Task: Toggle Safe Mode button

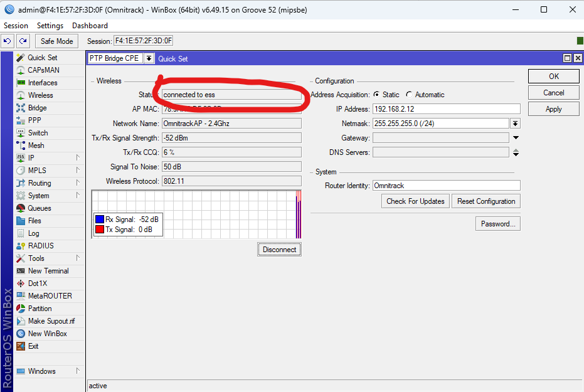Action: pos(56,41)
